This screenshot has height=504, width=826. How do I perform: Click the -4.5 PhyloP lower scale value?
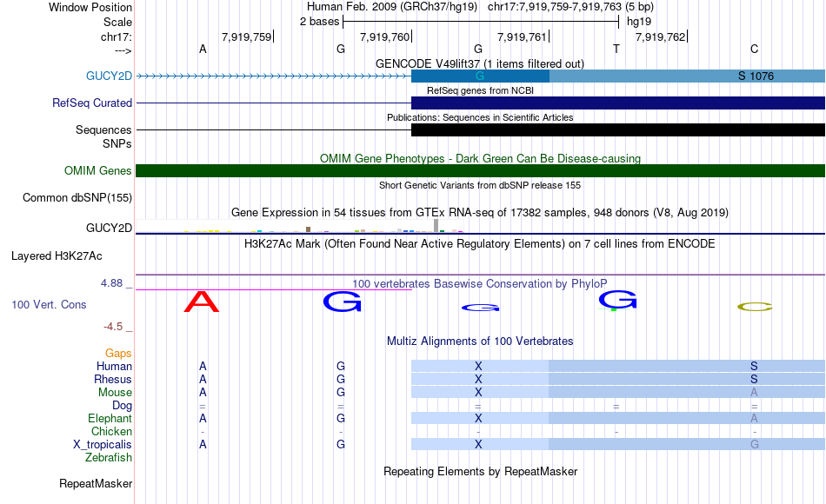click(113, 327)
